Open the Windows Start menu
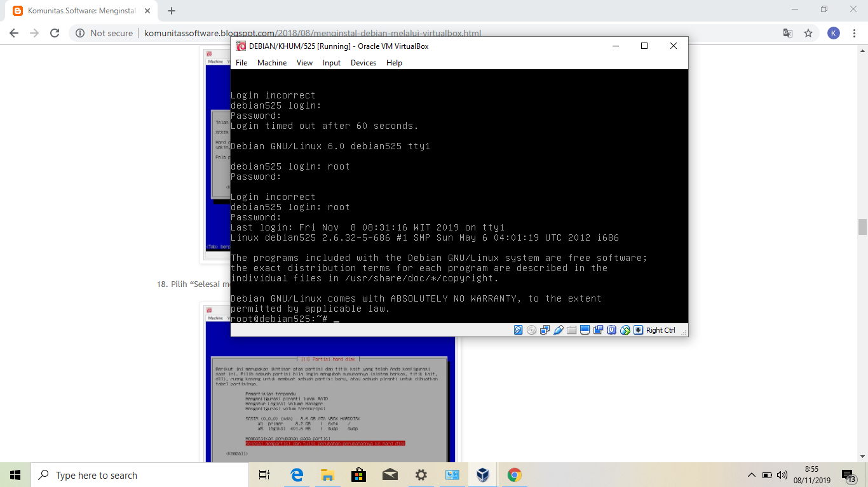 (15, 475)
